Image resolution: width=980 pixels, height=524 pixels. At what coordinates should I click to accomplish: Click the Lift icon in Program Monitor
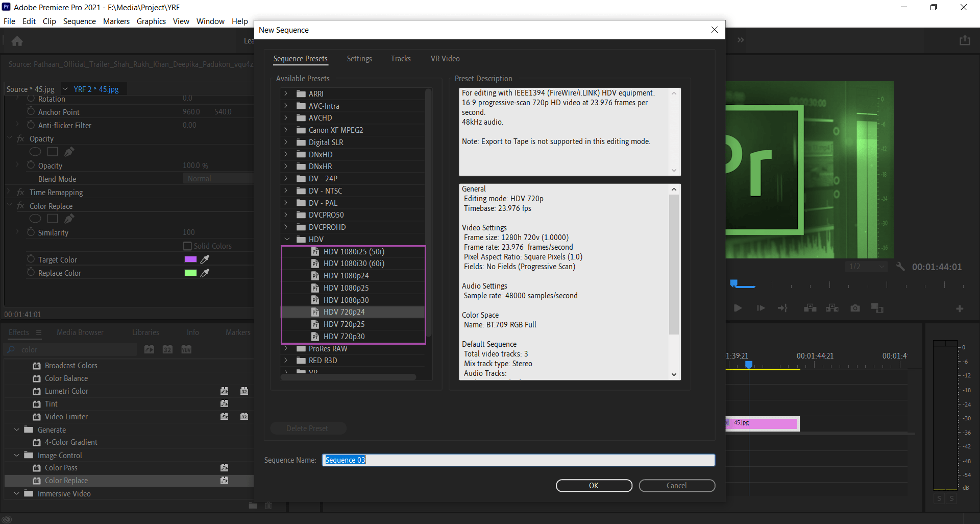click(x=810, y=308)
